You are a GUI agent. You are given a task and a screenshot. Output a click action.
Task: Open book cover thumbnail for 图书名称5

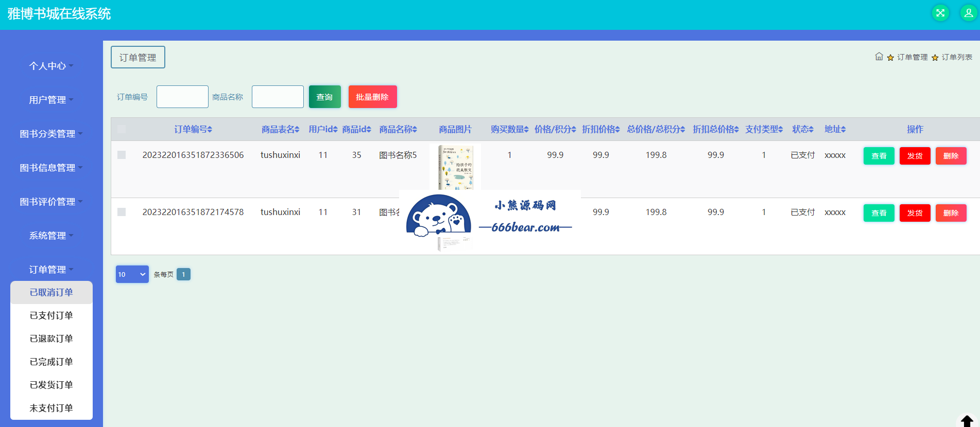[455, 167]
